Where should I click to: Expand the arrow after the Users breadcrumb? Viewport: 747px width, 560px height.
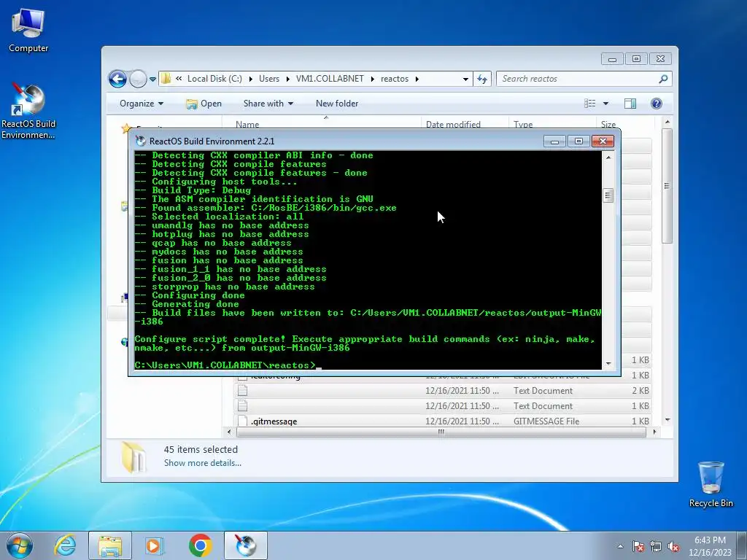[x=287, y=79]
